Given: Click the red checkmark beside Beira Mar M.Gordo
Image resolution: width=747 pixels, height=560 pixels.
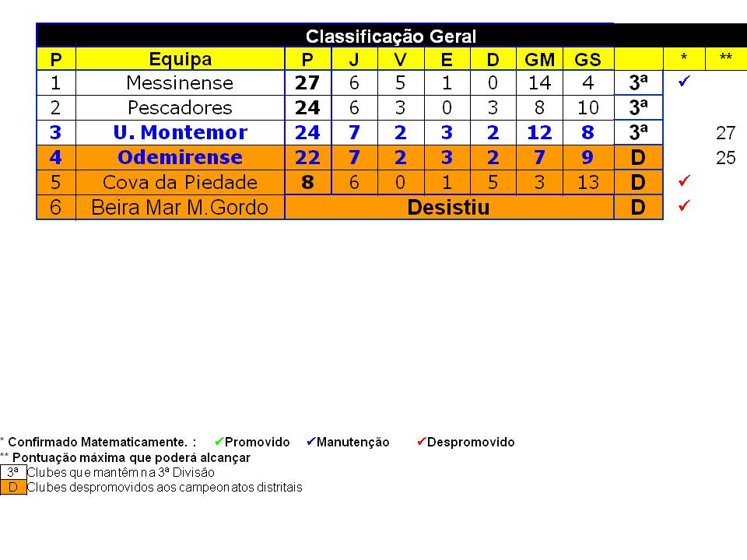Looking at the screenshot, I should (684, 205).
